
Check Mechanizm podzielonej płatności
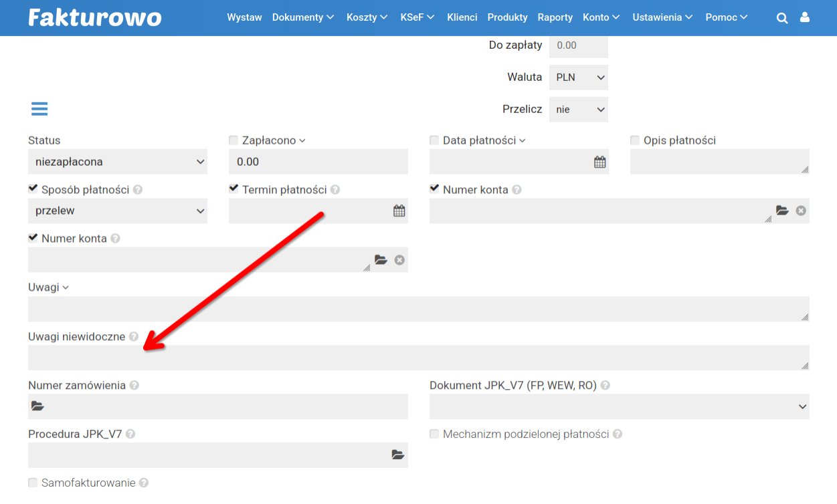pos(434,434)
